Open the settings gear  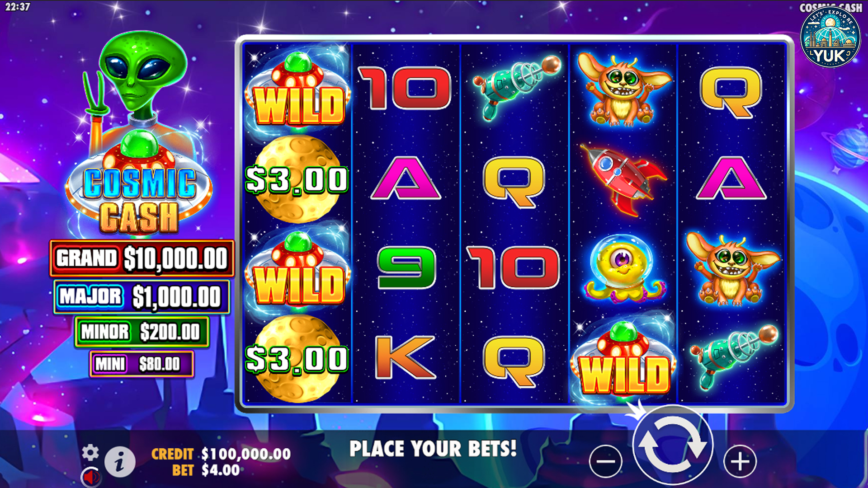(90, 452)
